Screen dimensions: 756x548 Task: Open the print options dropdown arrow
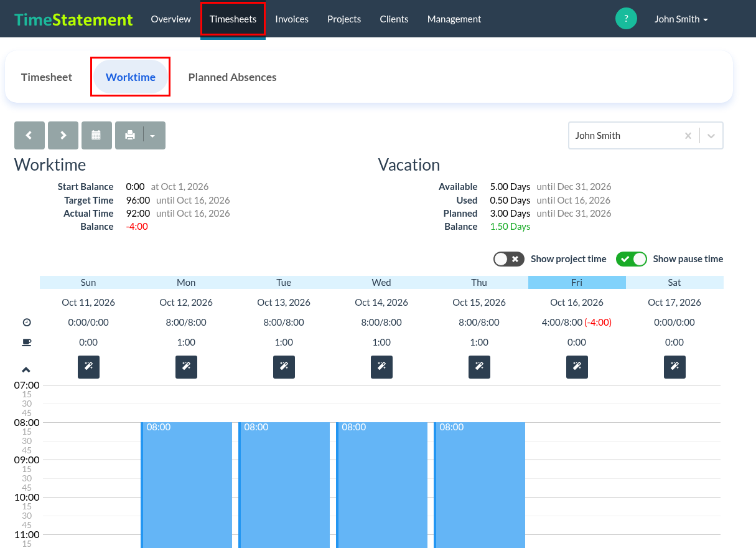[x=154, y=135]
